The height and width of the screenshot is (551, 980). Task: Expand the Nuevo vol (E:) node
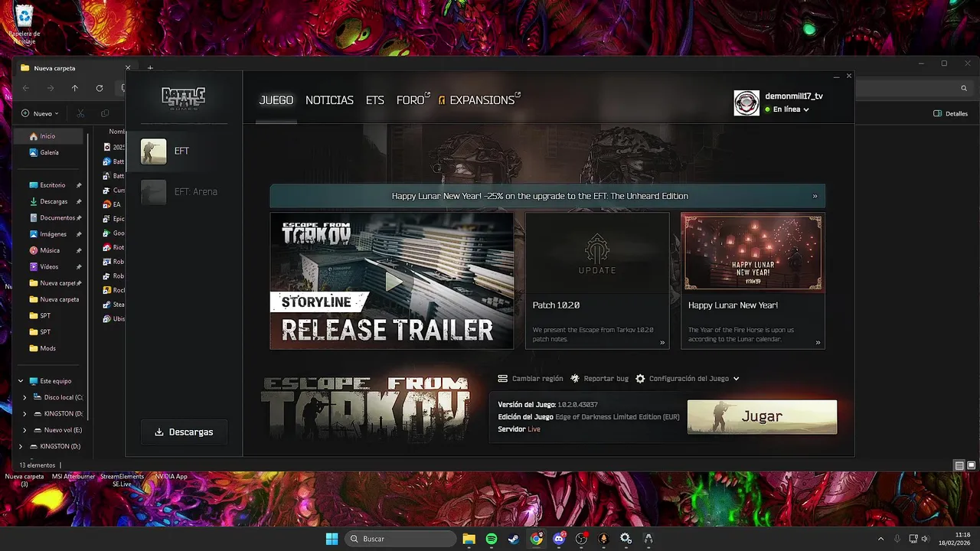click(24, 430)
